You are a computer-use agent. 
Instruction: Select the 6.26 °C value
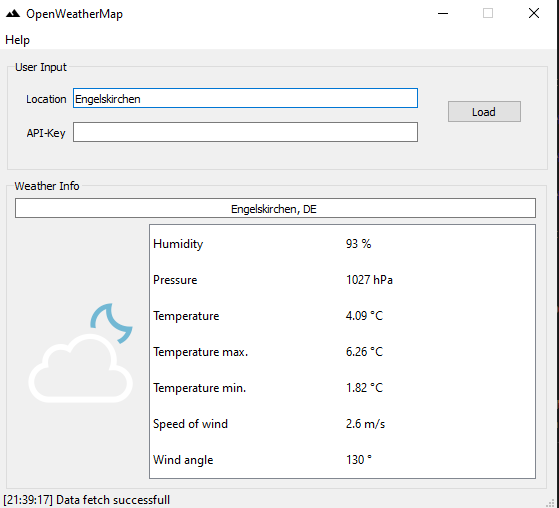pyautogui.click(x=364, y=352)
